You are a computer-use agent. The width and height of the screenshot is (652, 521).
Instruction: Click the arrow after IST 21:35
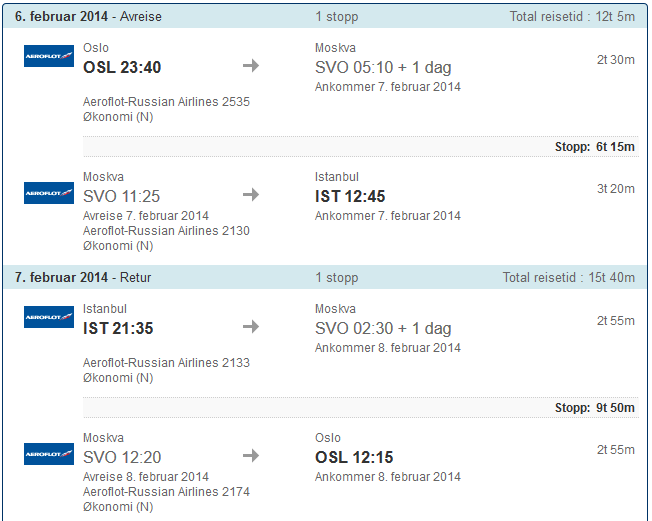(251, 326)
